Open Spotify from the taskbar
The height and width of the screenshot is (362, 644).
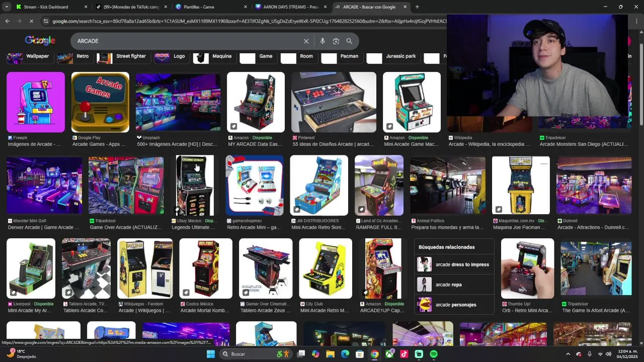(434, 354)
